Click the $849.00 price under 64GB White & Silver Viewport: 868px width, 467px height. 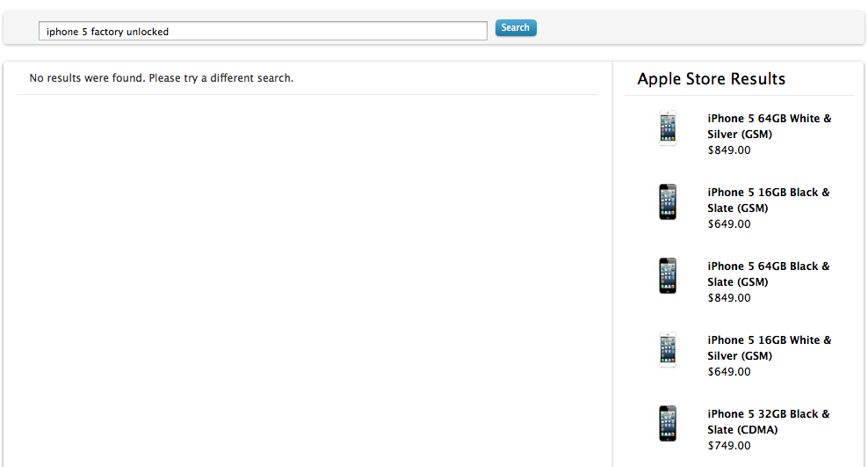729,150
